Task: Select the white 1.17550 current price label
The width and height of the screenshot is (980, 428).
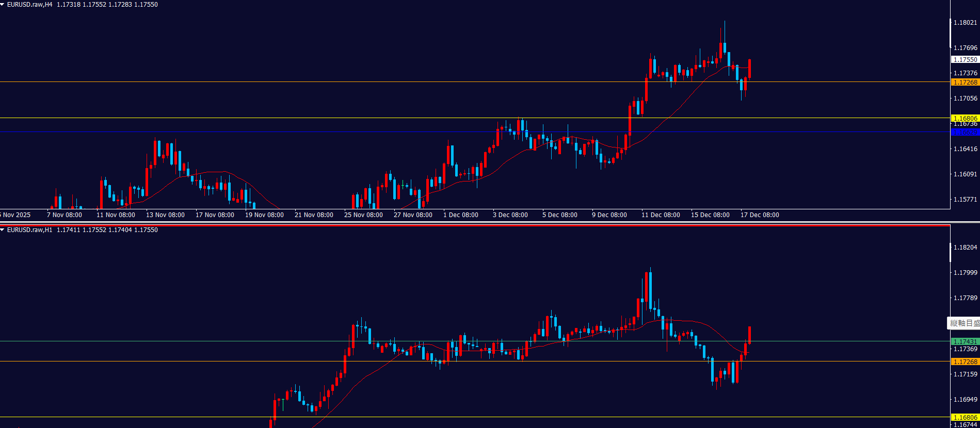Action: point(965,60)
